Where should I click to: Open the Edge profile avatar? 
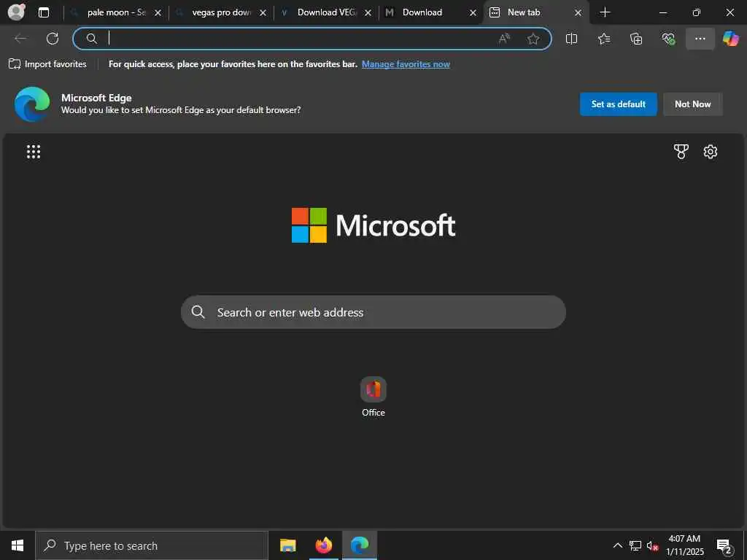click(17, 12)
